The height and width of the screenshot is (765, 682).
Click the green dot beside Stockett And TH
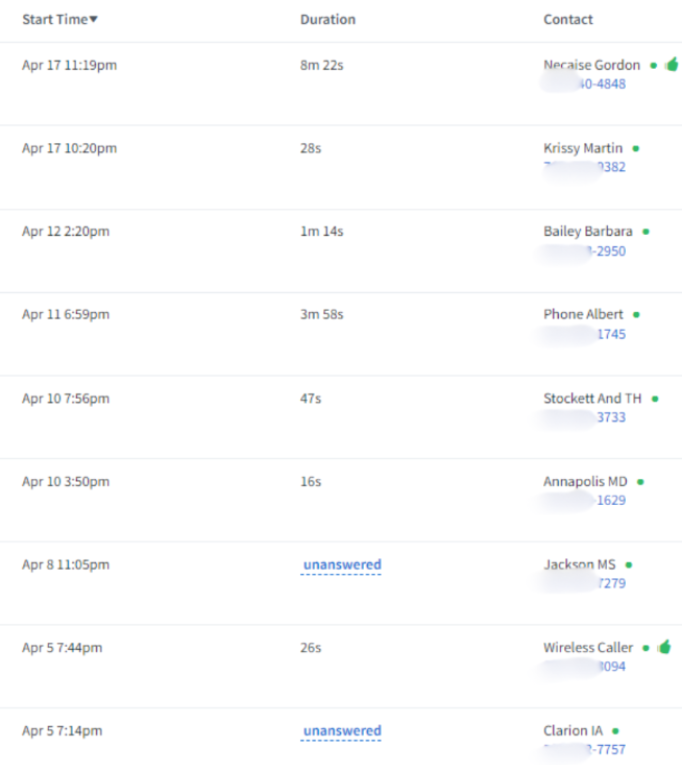click(x=655, y=398)
